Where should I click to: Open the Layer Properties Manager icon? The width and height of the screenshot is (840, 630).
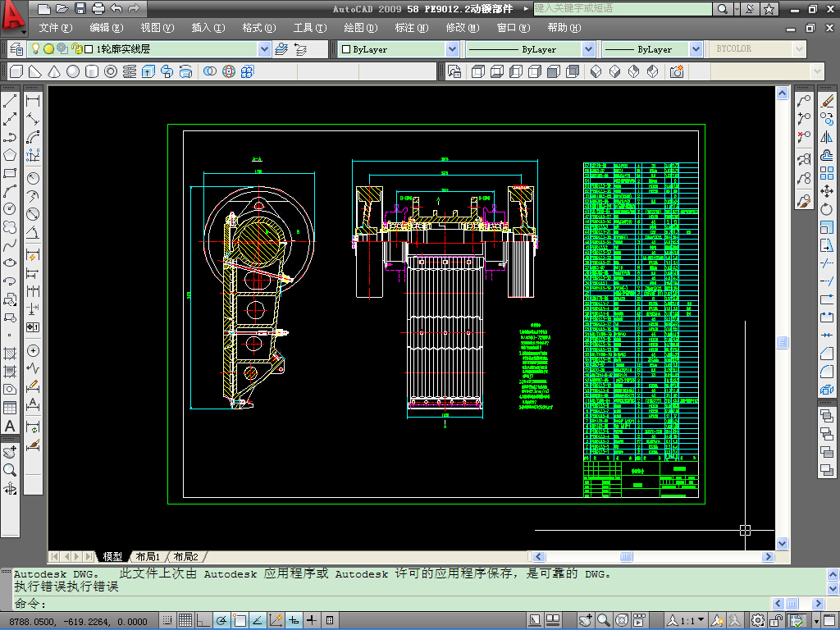tap(16, 49)
